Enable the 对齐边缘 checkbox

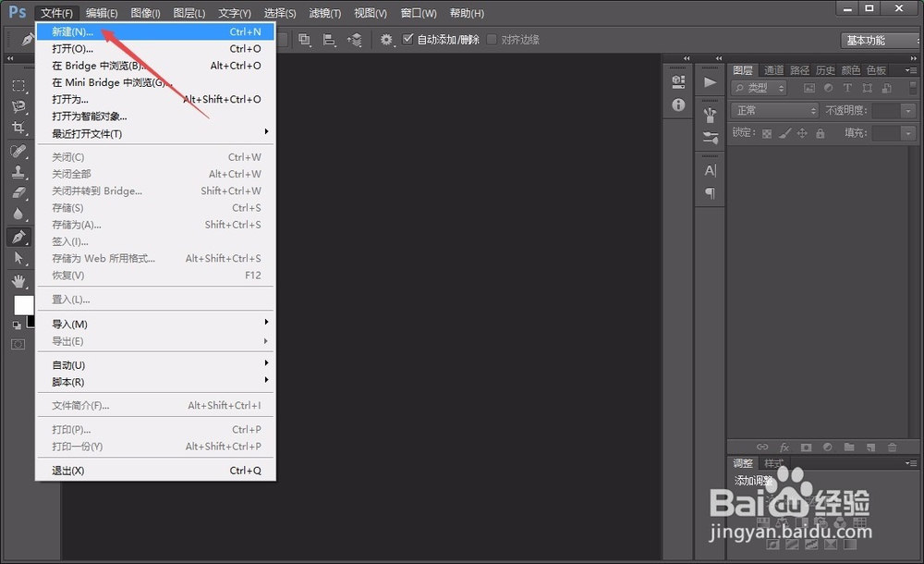492,39
